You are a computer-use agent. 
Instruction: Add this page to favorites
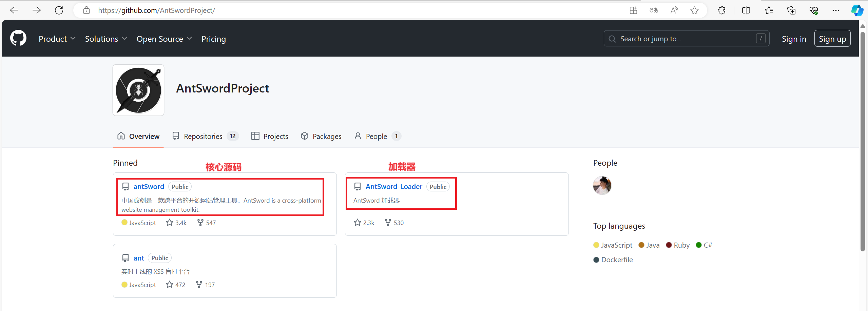tap(694, 11)
